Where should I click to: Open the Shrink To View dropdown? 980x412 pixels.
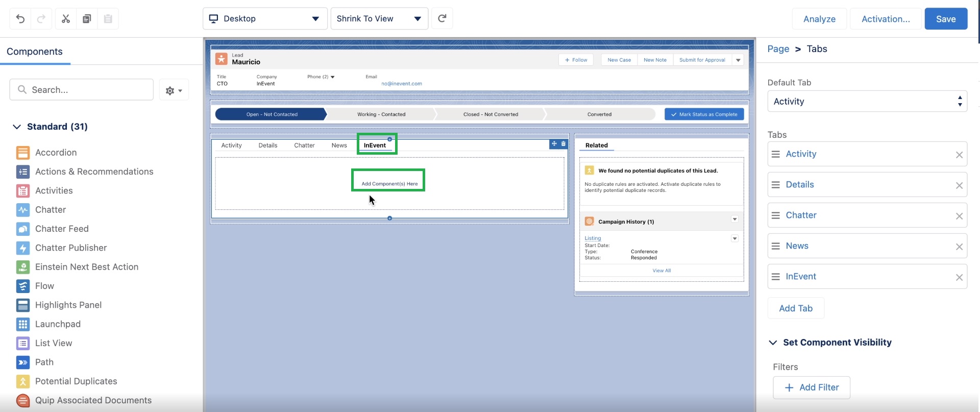tap(379, 18)
